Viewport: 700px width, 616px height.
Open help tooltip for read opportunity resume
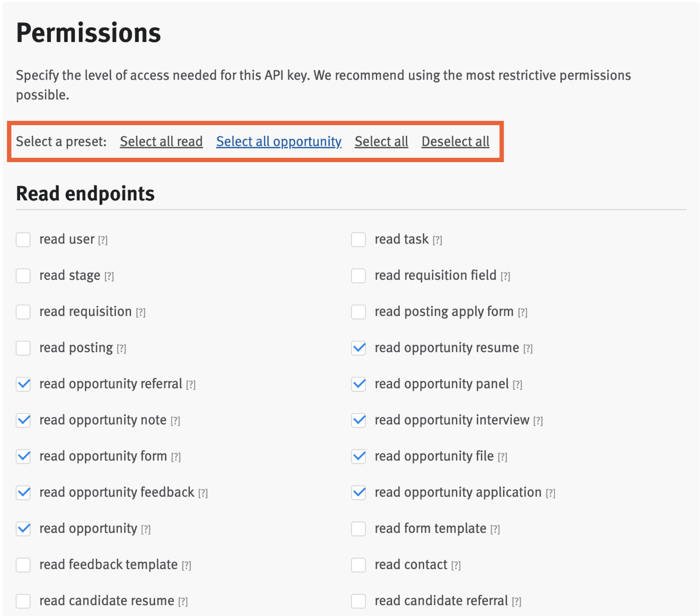[x=528, y=348]
